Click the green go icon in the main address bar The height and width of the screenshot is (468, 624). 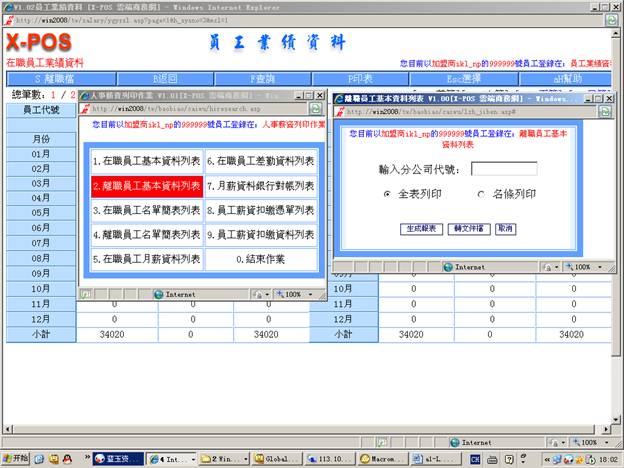pos(610,20)
